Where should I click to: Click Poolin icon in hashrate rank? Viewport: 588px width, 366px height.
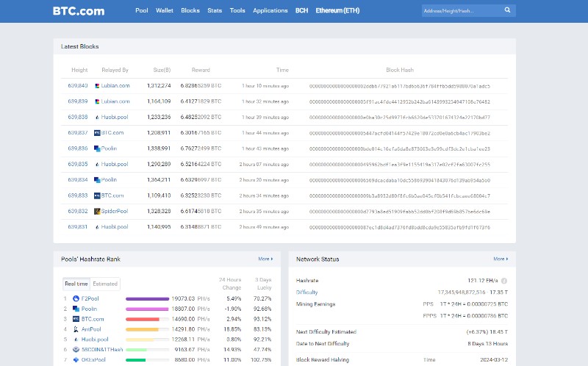point(76,309)
